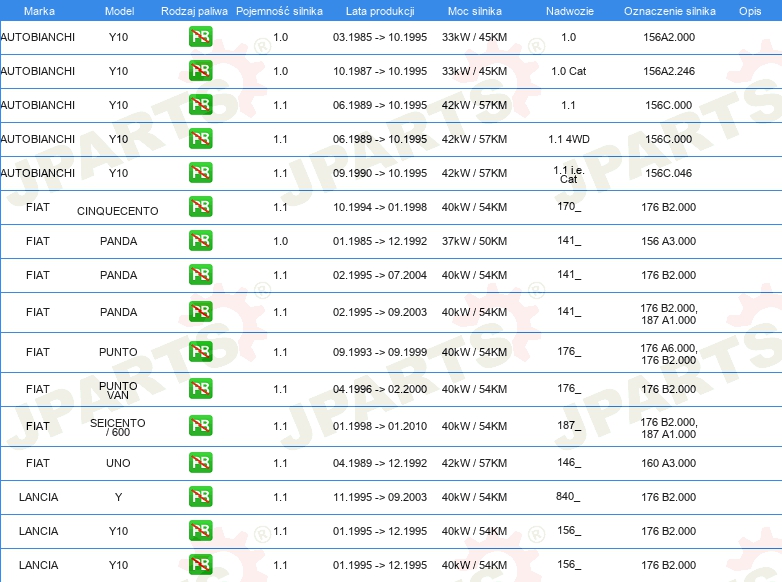Click the Model column header
The image size is (782, 582).
pyautogui.click(x=119, y=11)
